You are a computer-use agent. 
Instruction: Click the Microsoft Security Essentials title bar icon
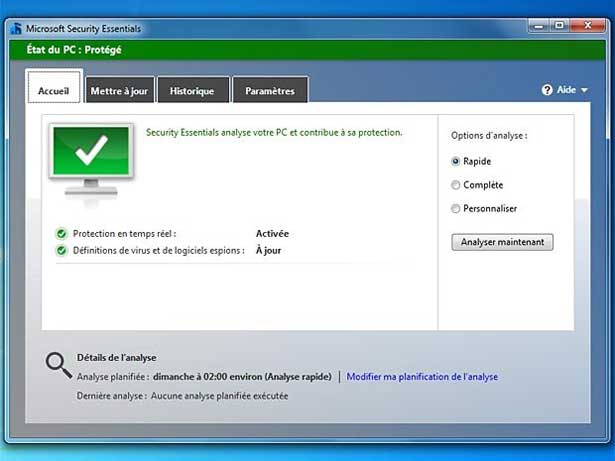(x=16, y=27)
